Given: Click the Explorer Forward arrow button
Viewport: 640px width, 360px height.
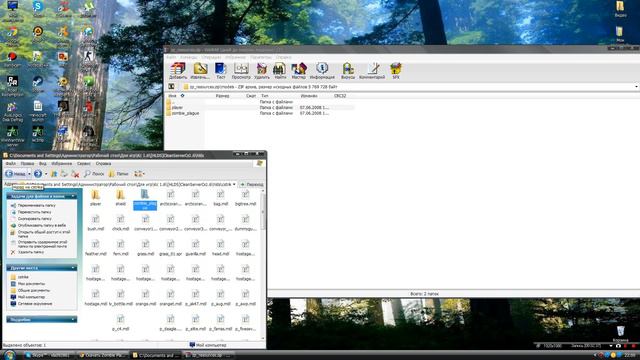Looking at the screenshot, I should 38,174.
